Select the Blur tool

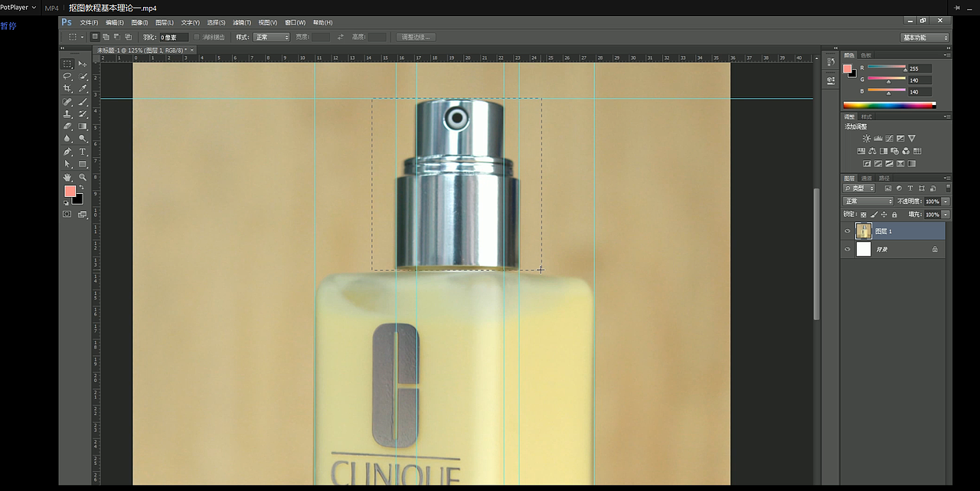pyautogui.click(x=67, y=139)
